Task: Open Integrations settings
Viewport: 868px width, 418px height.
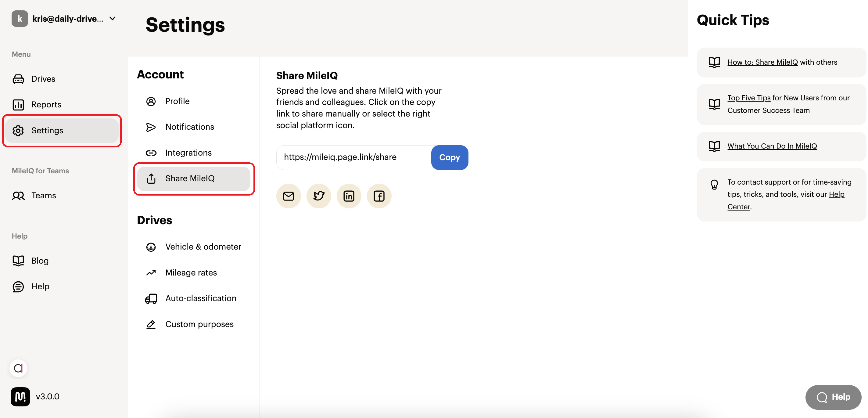Action: click(193, 153)
